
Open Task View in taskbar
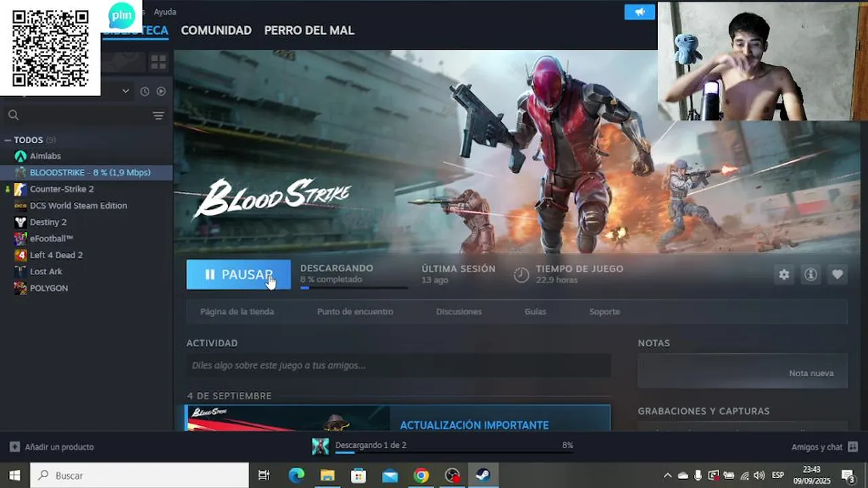(x=264, y=476)
